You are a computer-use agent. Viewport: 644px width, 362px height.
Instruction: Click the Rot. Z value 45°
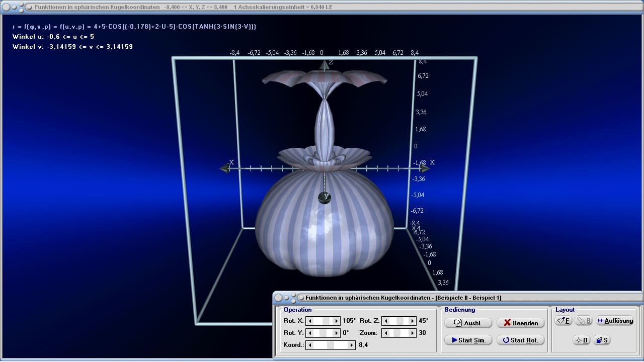click(423, 320)
